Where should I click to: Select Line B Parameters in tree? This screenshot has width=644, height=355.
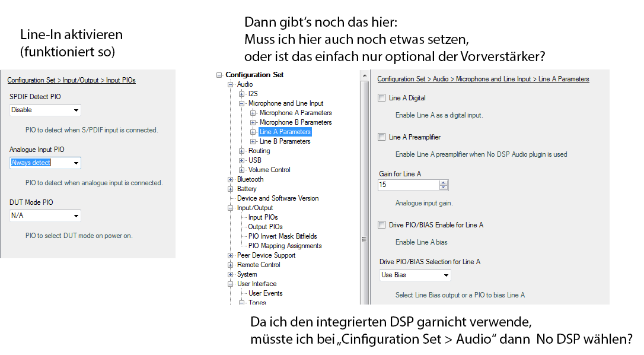click(x=285, y=141)
